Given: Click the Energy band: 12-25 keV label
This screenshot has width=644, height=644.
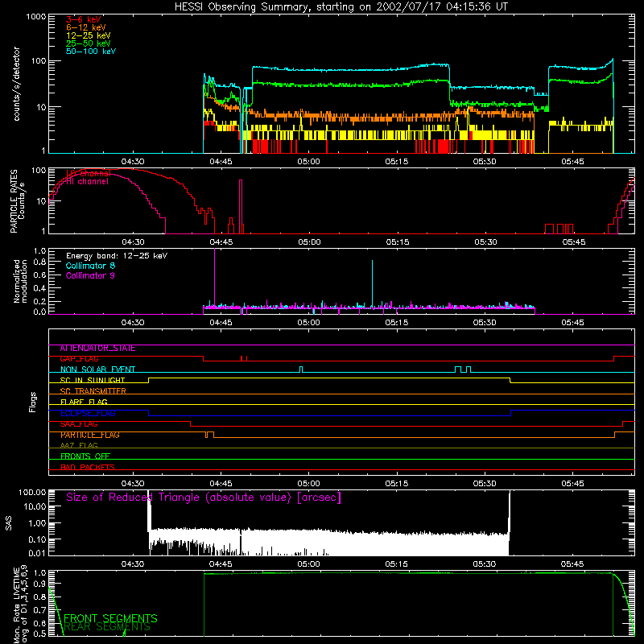Looking at the screenshot, I should pyautogui.click(x=117, y=256).
